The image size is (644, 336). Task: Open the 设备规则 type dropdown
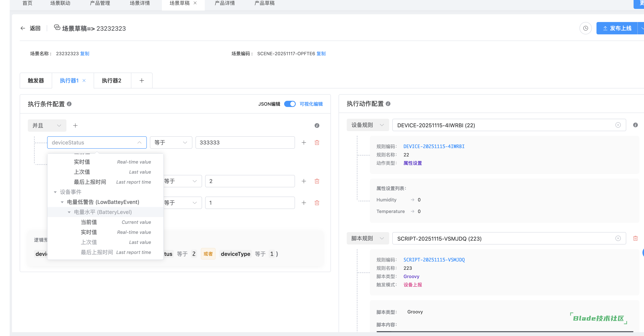click(x=368, y=125)
